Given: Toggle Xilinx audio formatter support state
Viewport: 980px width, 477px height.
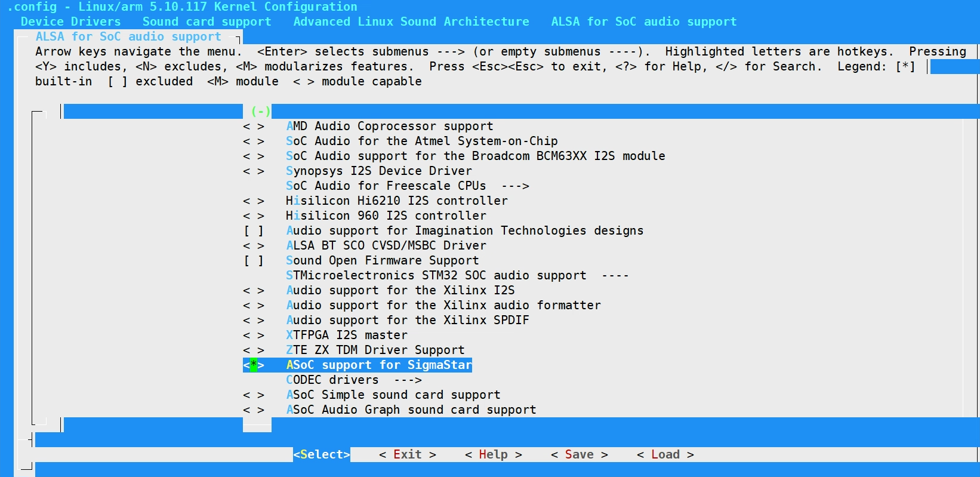Looking at the screenshot, I should tap(254, 305).
